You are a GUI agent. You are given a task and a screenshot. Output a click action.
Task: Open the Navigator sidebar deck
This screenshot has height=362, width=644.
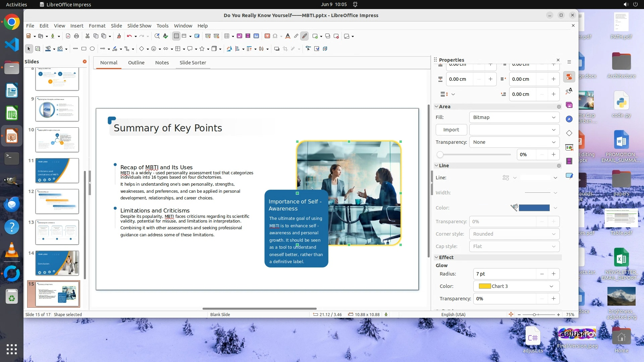click(569, 119)
